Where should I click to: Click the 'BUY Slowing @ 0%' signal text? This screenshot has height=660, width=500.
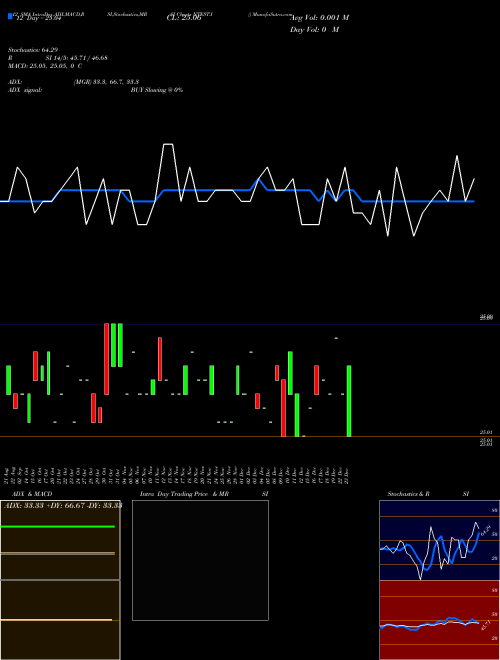[157, 90]
